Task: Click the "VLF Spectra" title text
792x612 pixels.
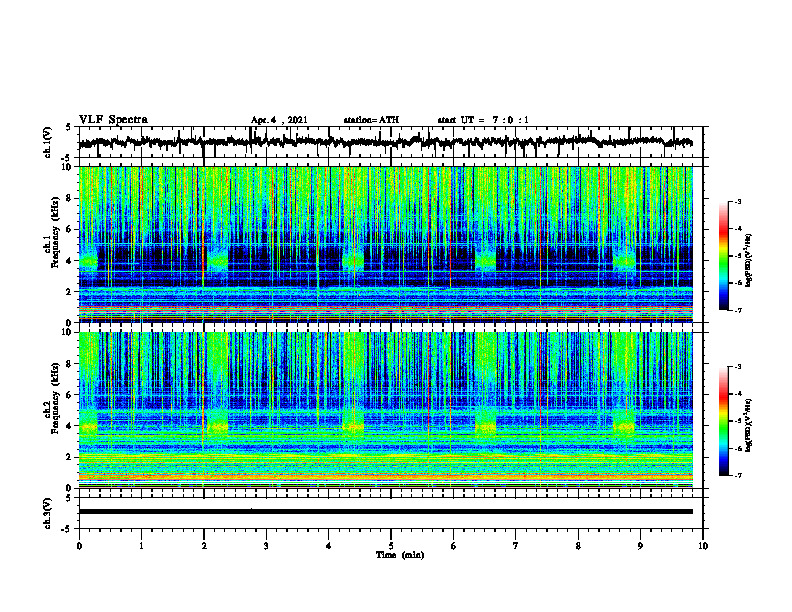Action: point(113,120)
